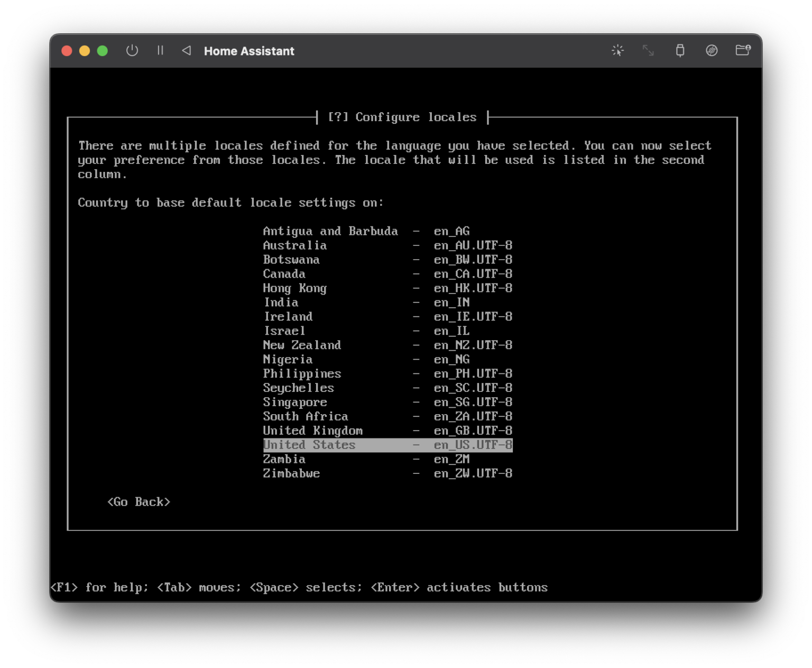Open the USB devices menu
This screenshot has width=812, height=668.
680,51
